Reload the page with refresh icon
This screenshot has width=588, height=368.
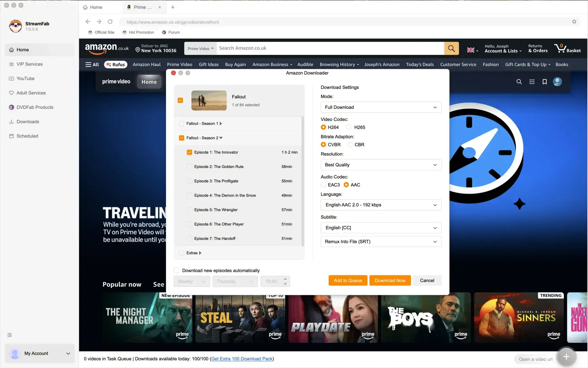click(110, 21)
